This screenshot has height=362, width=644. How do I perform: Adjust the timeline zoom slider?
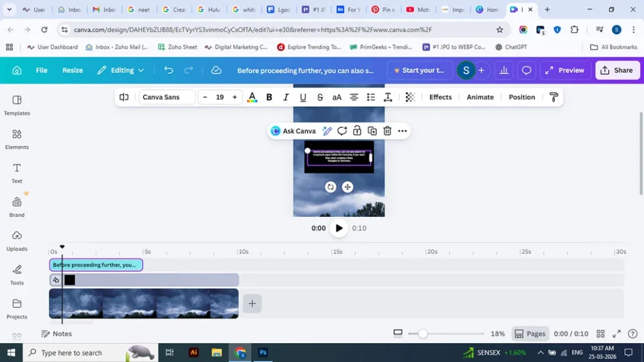click(422, 334)
